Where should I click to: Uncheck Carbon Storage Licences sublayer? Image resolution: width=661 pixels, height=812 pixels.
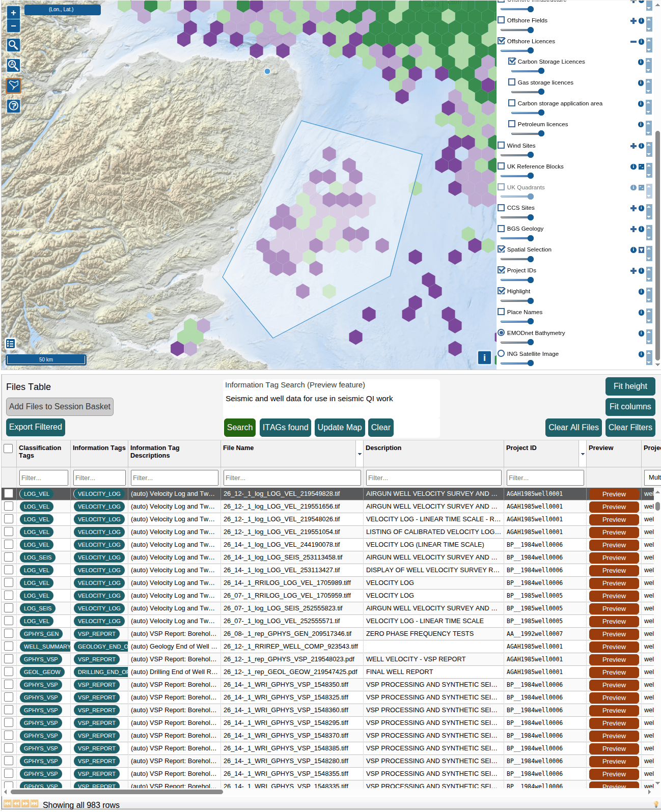(512, 62)
